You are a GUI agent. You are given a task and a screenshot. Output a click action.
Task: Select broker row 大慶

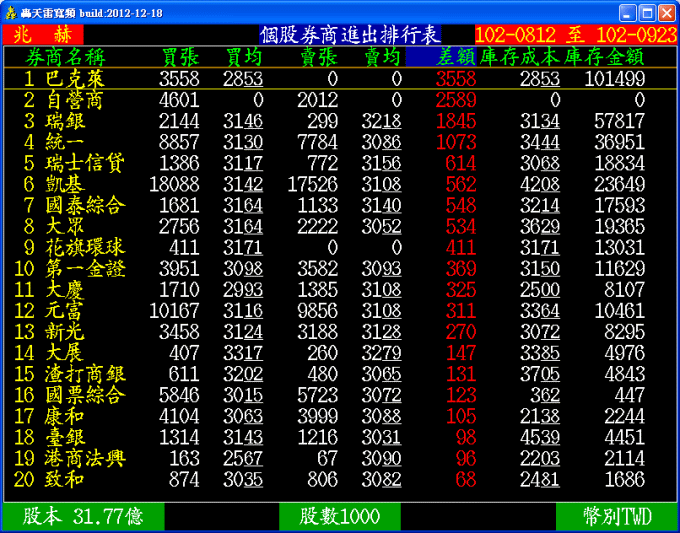click(x=340, y=290)
